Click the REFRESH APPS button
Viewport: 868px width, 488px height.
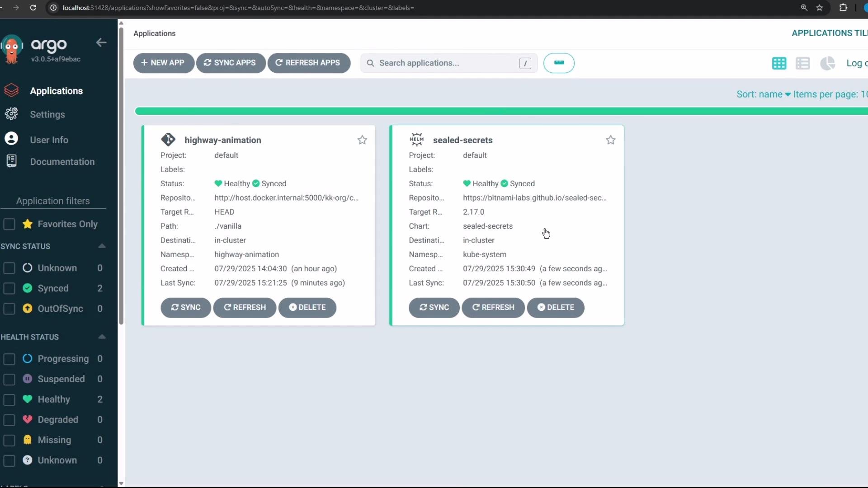[x=309, y=63]
